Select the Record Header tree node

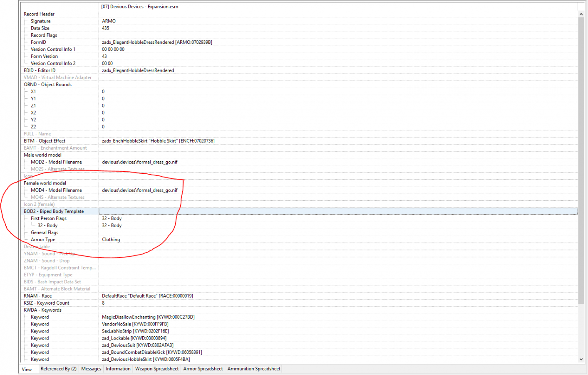39,14
